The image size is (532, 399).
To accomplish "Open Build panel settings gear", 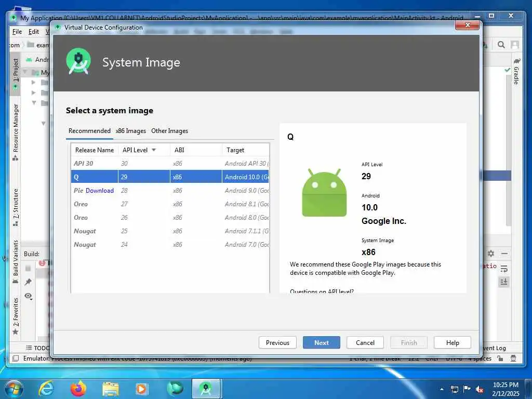I will coord(490,254).
